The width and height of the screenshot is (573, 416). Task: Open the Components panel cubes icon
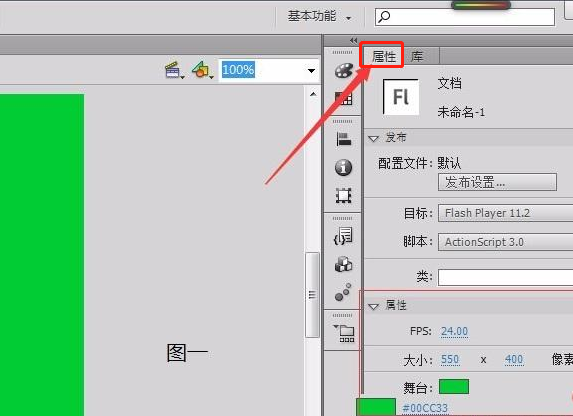pos(344,264)
